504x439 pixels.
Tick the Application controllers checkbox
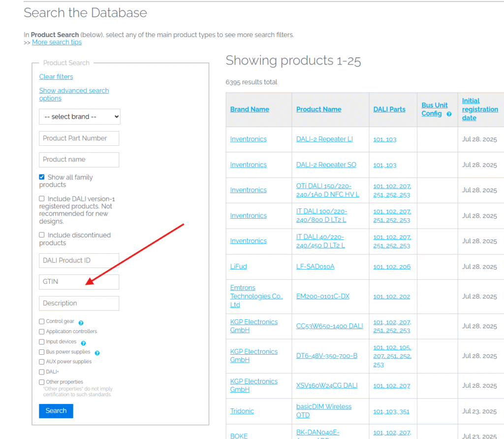click(x=41, y=332)
